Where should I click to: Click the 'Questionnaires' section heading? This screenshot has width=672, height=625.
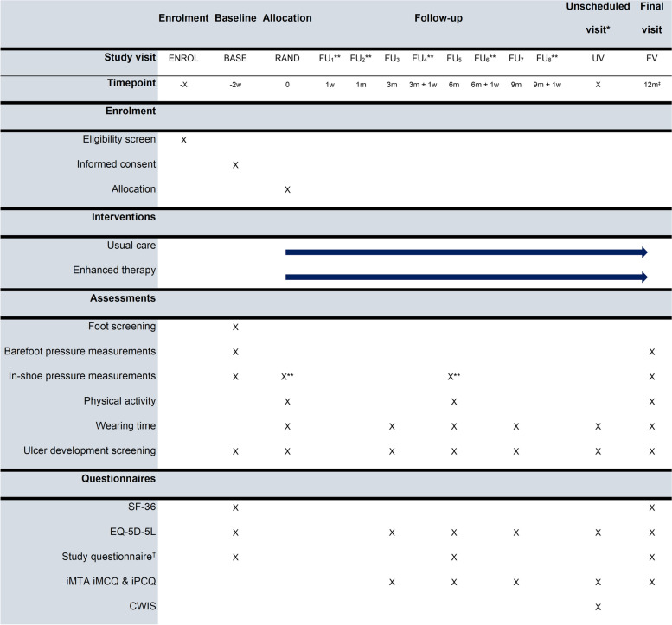pos(118,479)
